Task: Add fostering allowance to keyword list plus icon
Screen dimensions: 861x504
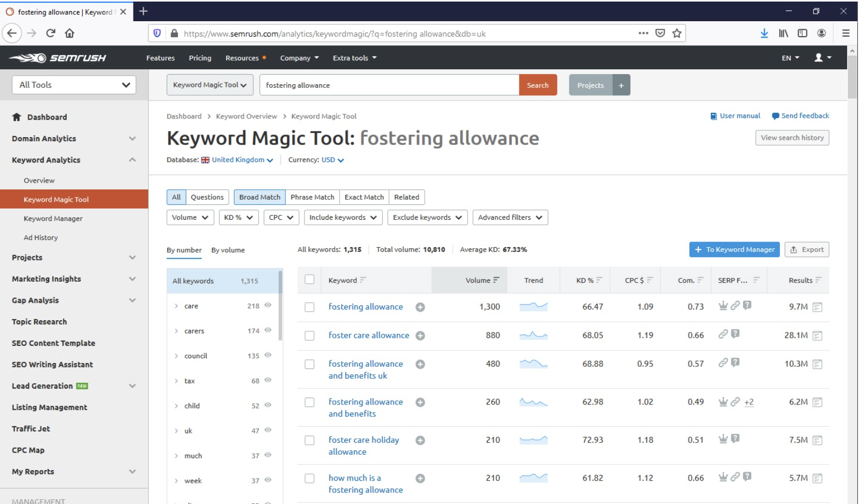Action: pos(420,307)
